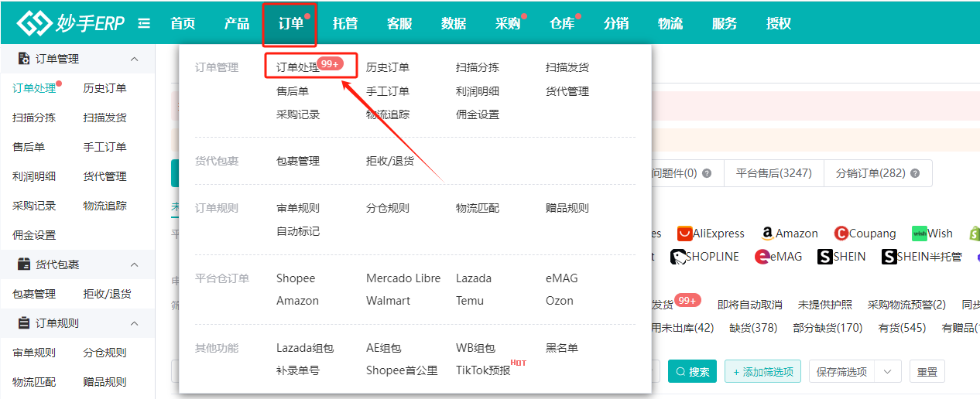Click the 添加筛选项 button
980x399 pixels.
point(762,372)
